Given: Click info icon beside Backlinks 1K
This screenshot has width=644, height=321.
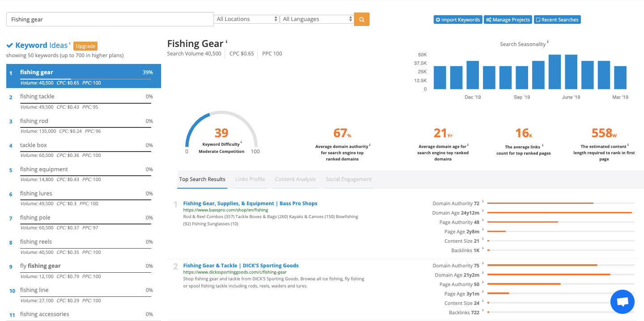Looking at the screenshot, I should coord(483,249).
